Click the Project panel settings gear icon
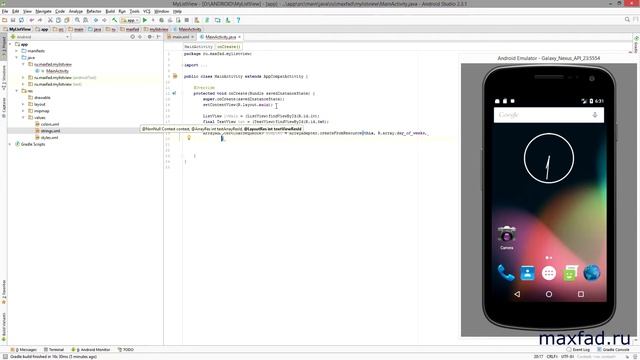640x360 pixels. tap(149, 37)
